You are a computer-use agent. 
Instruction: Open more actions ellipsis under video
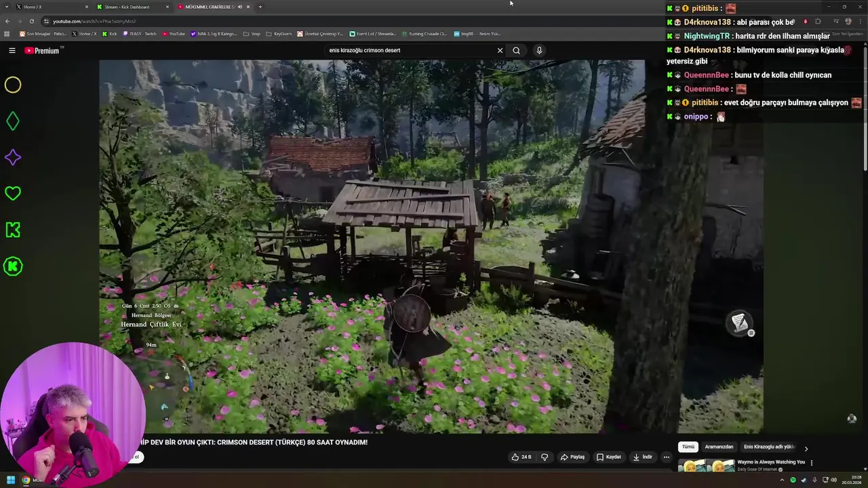[666, 457]
